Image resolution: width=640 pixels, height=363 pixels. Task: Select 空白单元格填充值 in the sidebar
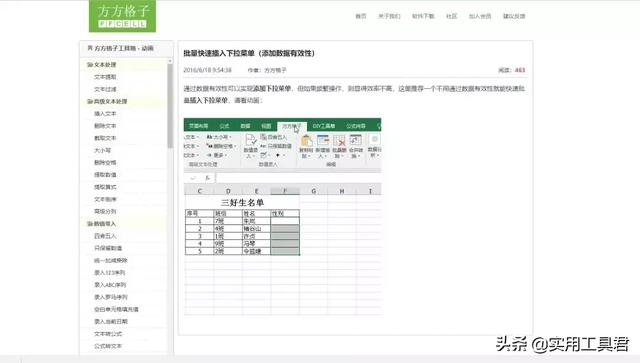116,310
